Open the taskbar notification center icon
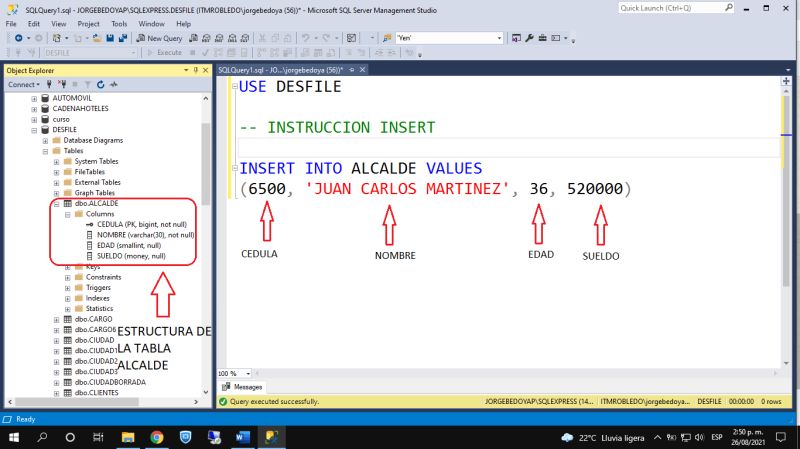Screen dimensions: 800x449 click(781, 437)
